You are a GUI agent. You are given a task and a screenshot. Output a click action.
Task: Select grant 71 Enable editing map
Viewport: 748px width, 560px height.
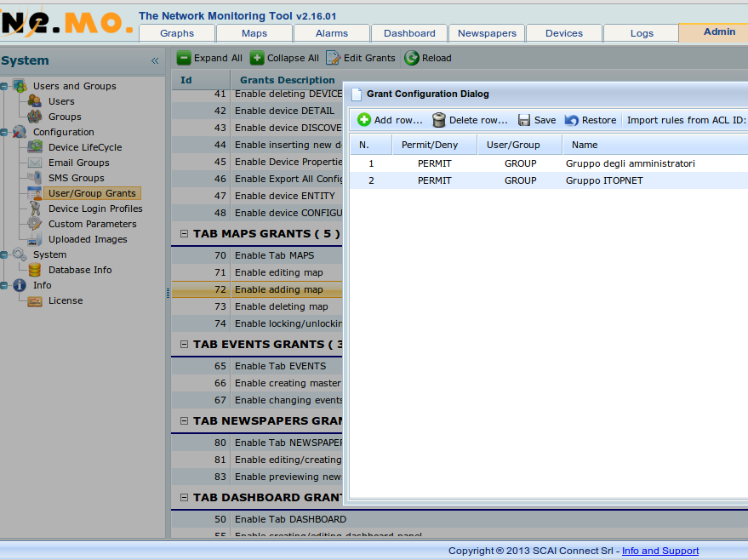point(257,273)
